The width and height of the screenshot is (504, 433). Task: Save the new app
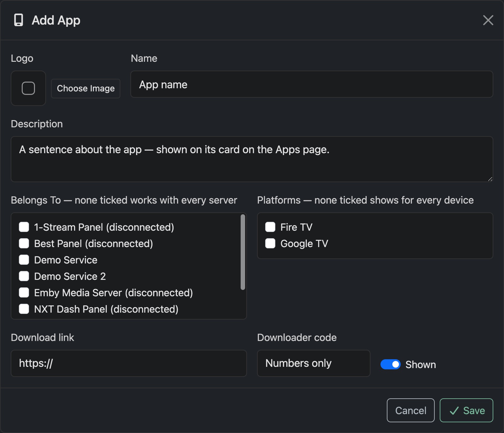[467, 410]
